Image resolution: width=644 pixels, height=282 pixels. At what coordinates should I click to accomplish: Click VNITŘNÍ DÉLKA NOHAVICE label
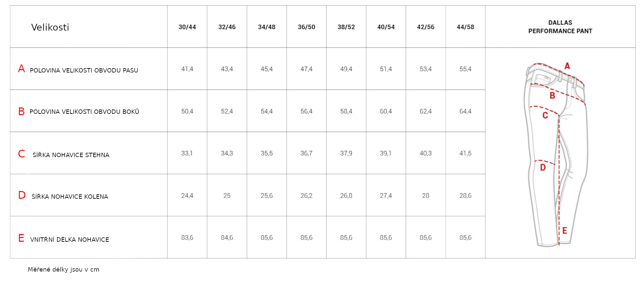(x=69, y=239)
